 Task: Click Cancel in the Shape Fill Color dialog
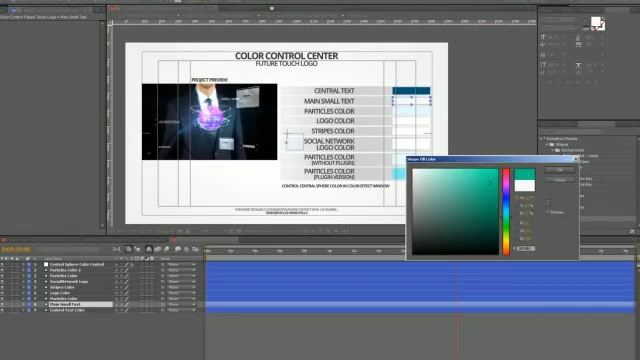[x=560, y=180]
